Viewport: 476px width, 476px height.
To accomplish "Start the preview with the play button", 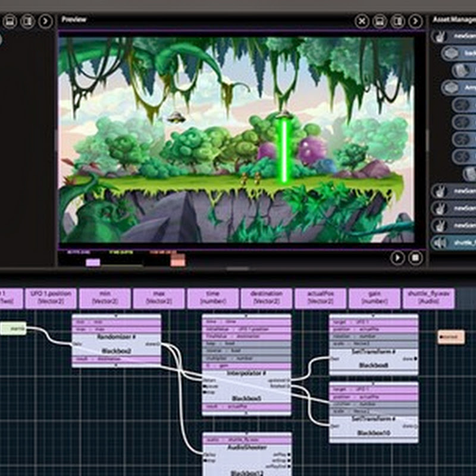I will click(x=397, y=258).
